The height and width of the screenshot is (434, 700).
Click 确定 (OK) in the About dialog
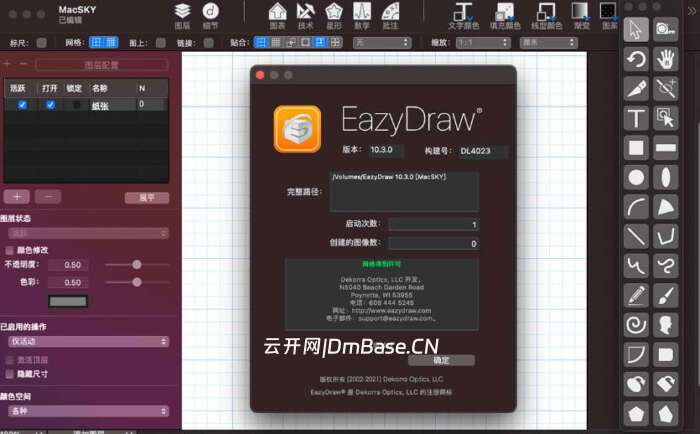441,360
